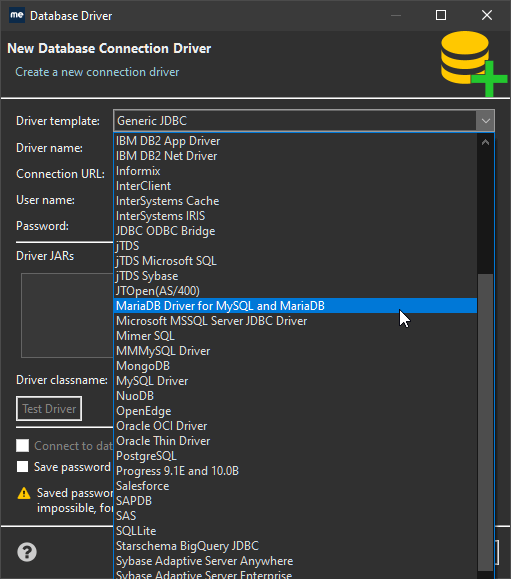Click the saved password warning icon
This screenshot has height=579, width=511.
click(x=24, y=493)
